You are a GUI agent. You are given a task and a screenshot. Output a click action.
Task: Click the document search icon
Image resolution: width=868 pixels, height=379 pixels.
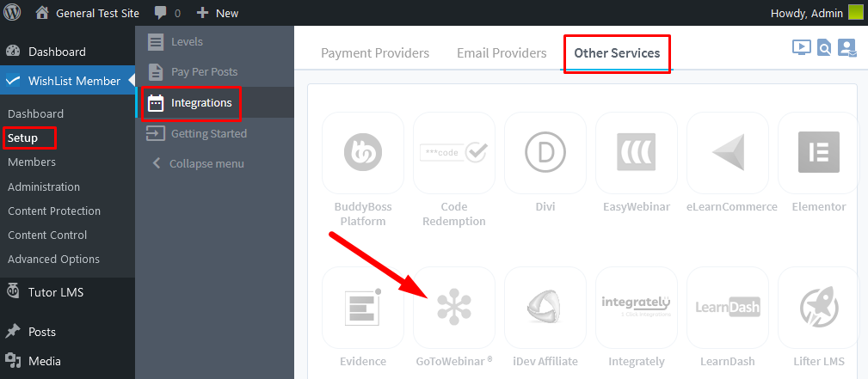(824, 47)
